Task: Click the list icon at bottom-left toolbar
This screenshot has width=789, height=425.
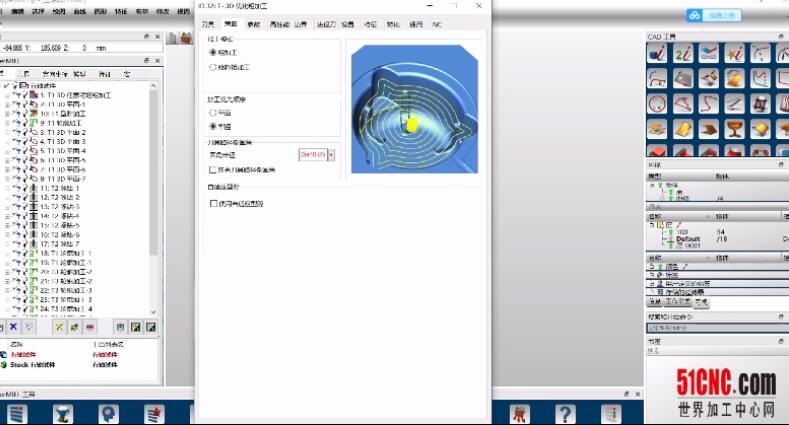Action: (15, 413)
